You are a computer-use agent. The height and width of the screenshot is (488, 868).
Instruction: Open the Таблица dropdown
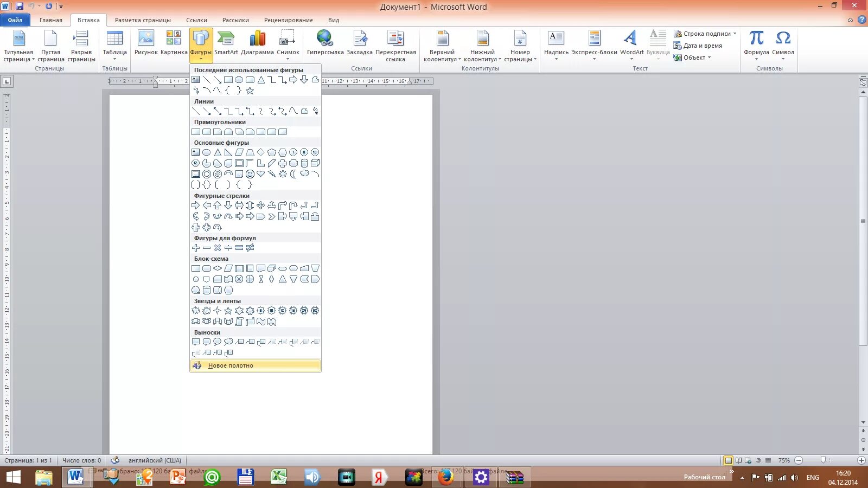point(115,46)
